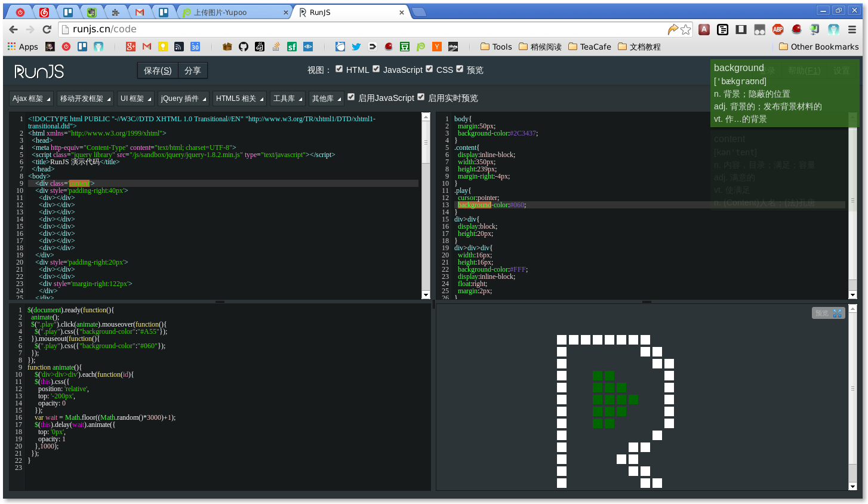This screenshot has width=868, height=504.
Task: Open the green sf SegmentFault bookmark
Action: click(292, 47)
